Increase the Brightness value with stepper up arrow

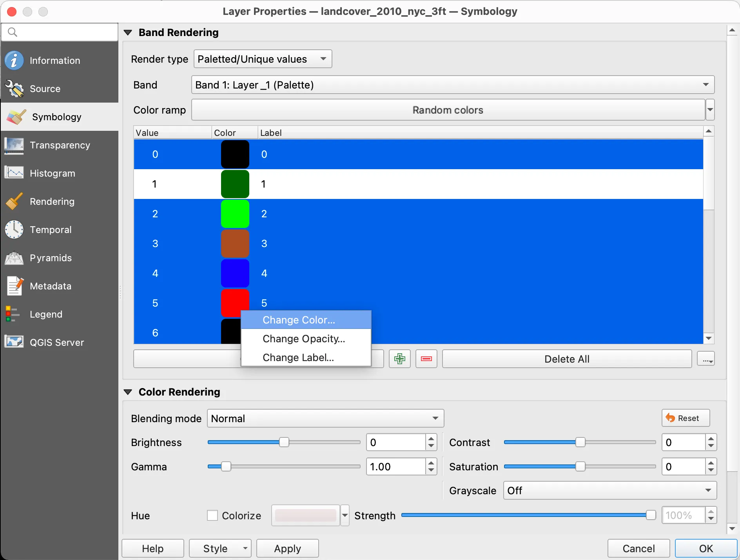click(x=431, y=439)
